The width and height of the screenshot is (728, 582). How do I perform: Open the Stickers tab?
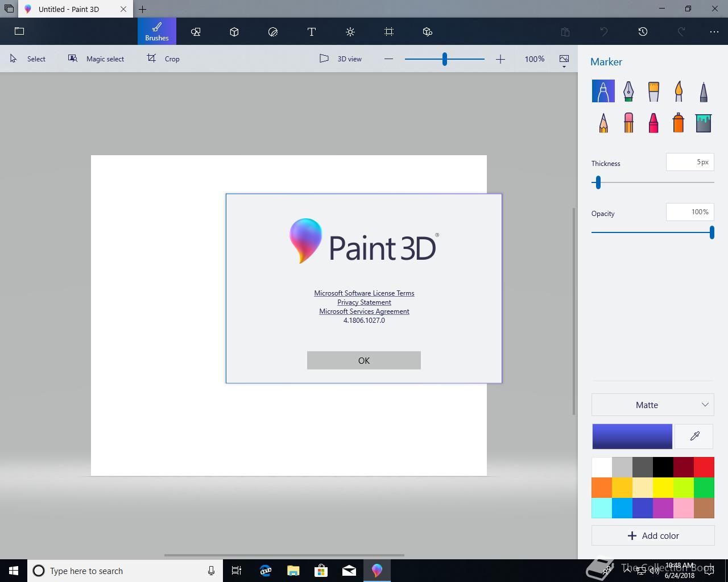(273, 32)
